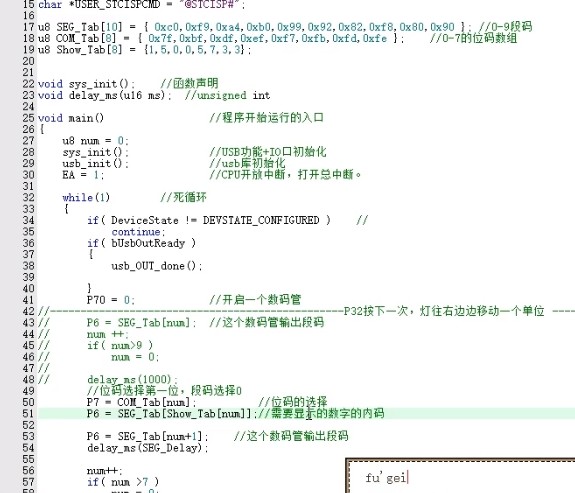The width and height of the screenshot is (575, 493).
Task: Click 'while(1)' loop statement
Action: (86, 198)
